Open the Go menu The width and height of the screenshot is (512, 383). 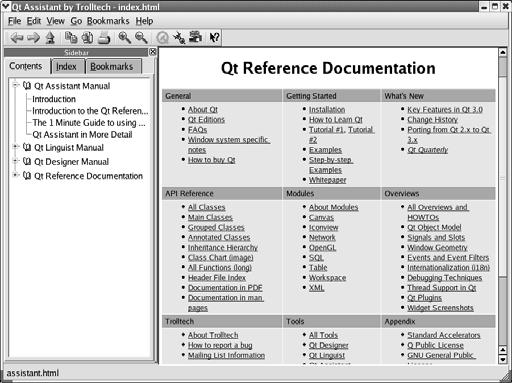click(x=76, y=21)
